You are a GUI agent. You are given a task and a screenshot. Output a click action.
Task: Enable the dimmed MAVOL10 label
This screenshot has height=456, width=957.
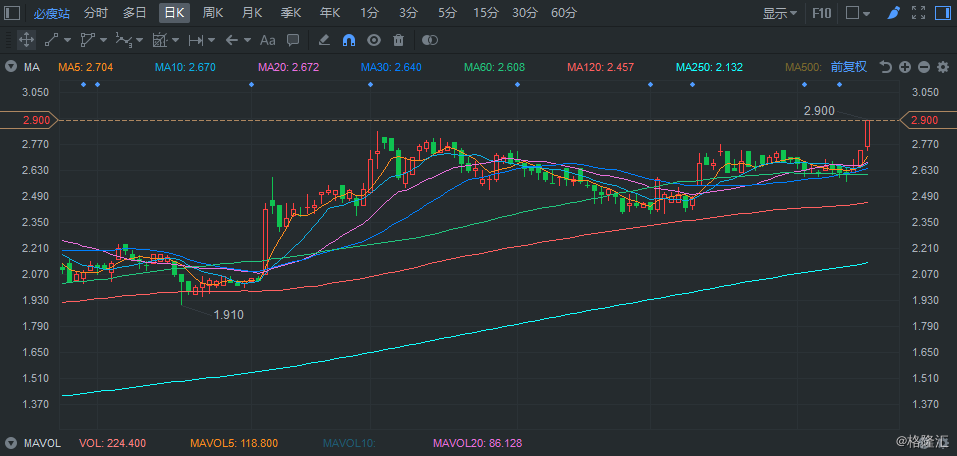[x=348, y=443]
